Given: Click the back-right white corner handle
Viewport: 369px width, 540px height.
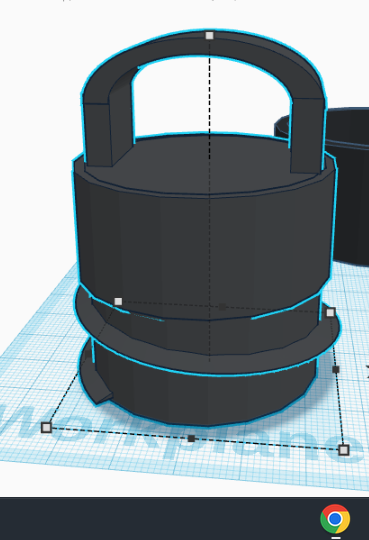Looking at the screenshot, I should [330, 312].
